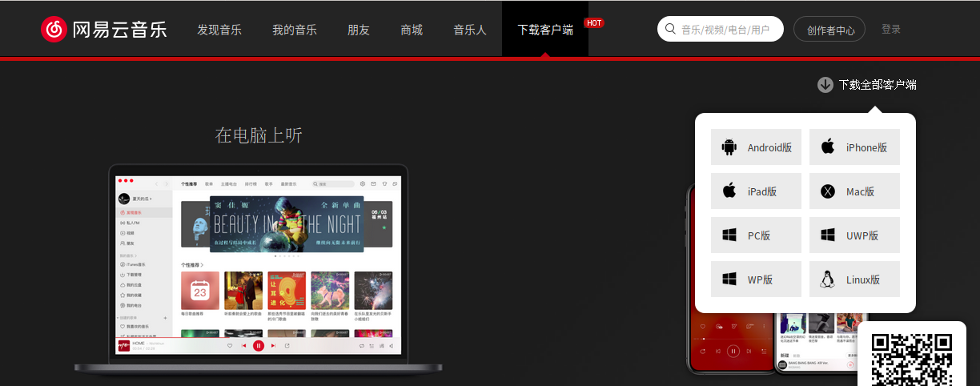Choose the iPhone版 download option
This screenshot has width=980, height=386.
(854, 147)
